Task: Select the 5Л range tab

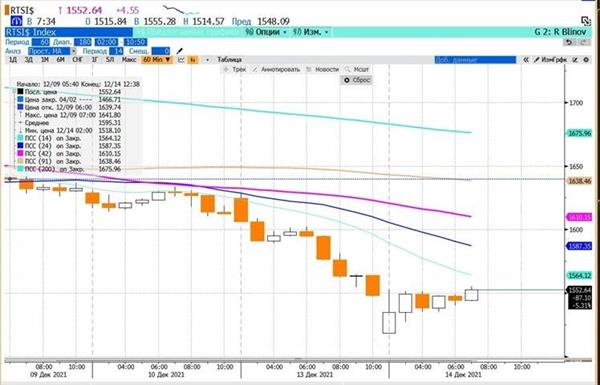Action: click(110, 60)
